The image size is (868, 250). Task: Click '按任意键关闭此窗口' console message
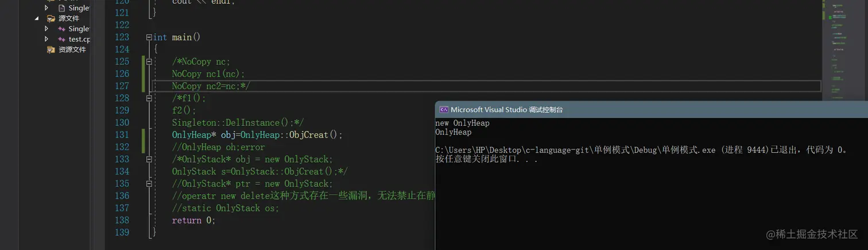tap(486, 159)
